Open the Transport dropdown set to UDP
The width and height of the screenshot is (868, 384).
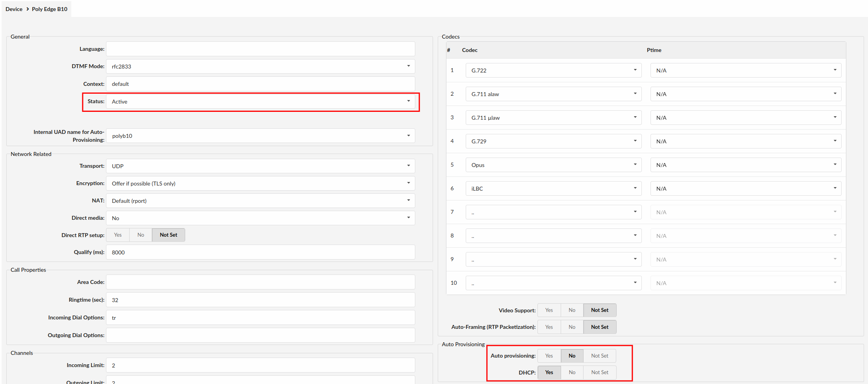[260, 166]
